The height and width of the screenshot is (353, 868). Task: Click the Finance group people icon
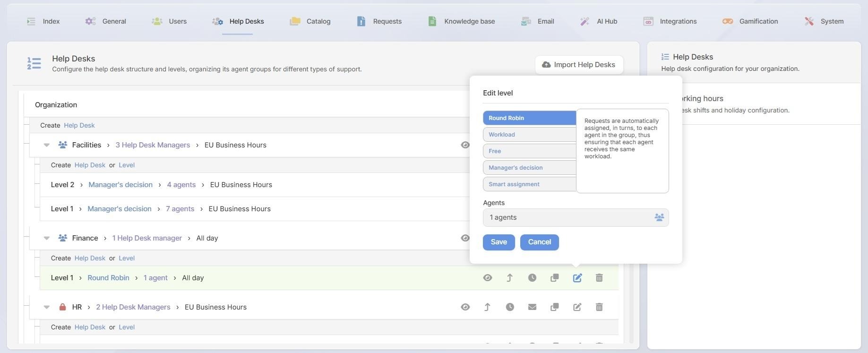pos(62,238)
